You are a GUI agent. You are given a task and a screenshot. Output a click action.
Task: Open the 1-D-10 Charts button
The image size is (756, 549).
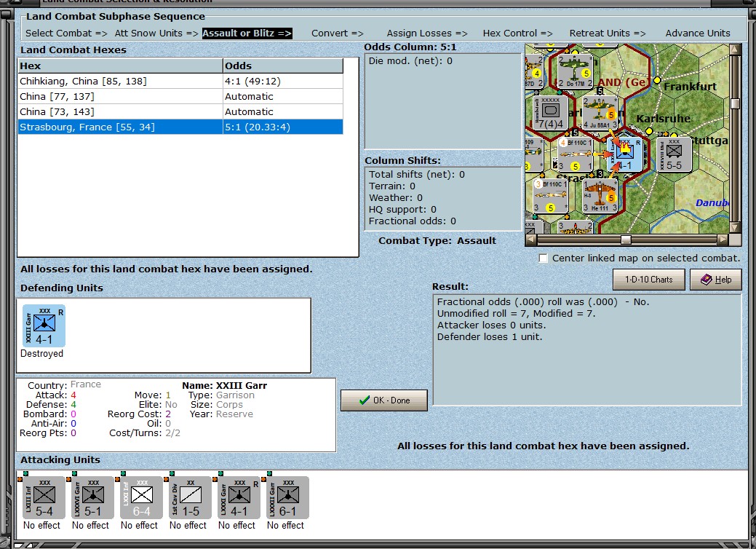pyautogui.click(x=648, y=280)
